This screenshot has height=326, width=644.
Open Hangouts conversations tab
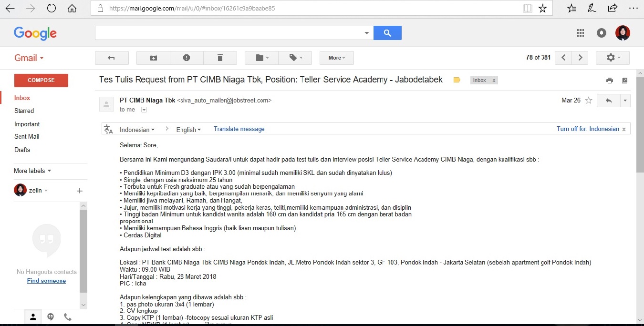(51, 317)
